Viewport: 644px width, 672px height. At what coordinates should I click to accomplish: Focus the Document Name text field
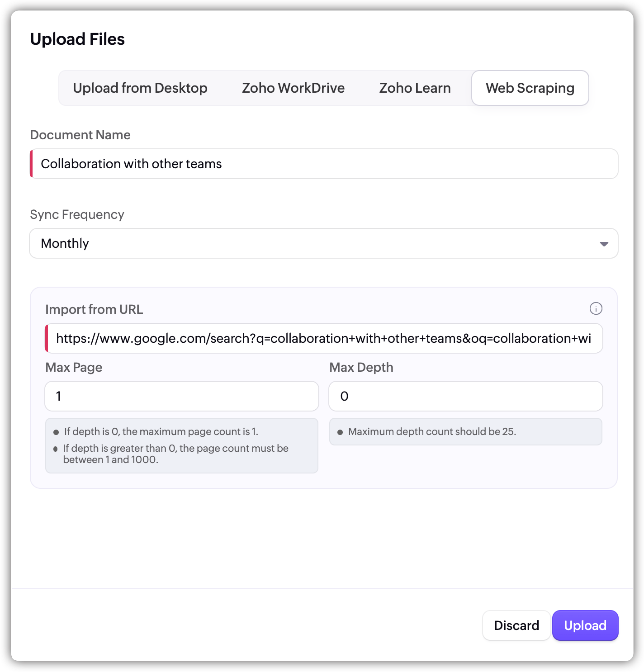(324, 164)
